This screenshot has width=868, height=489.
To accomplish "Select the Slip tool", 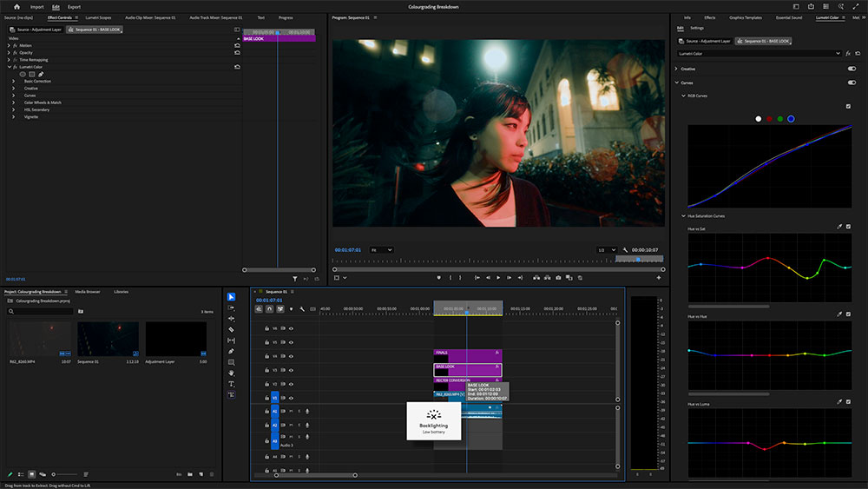I will (231, 340).
